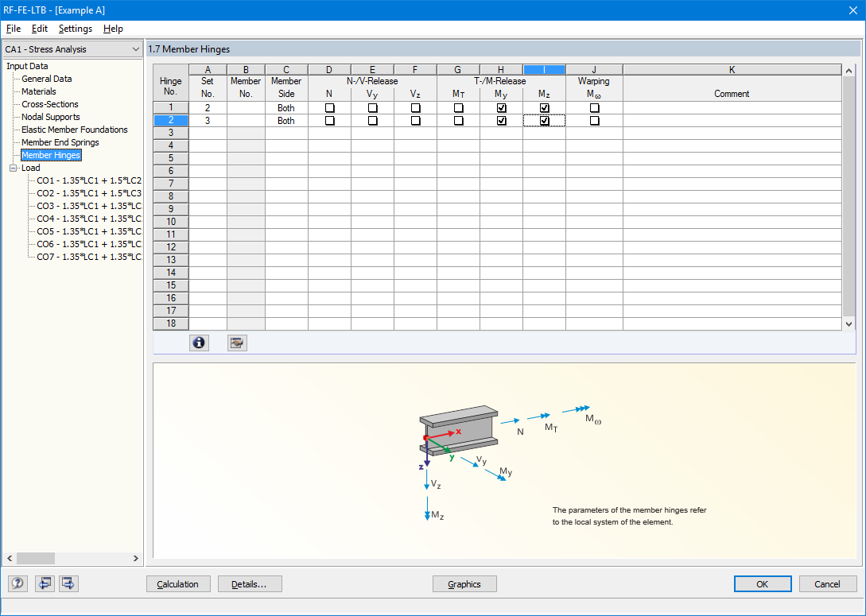Click the table scrollbar down arrow
This screenshot has height=616, width=866.
[x=849, y=324]
